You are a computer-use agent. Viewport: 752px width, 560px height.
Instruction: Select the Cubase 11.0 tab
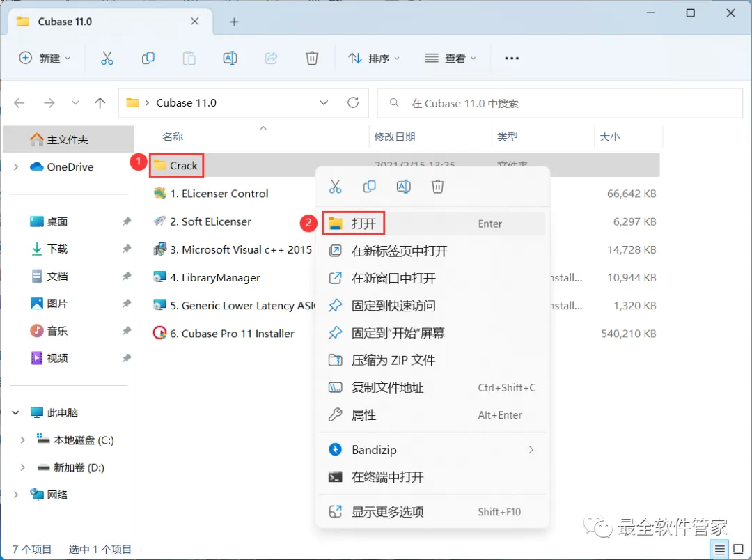[110, 22]
